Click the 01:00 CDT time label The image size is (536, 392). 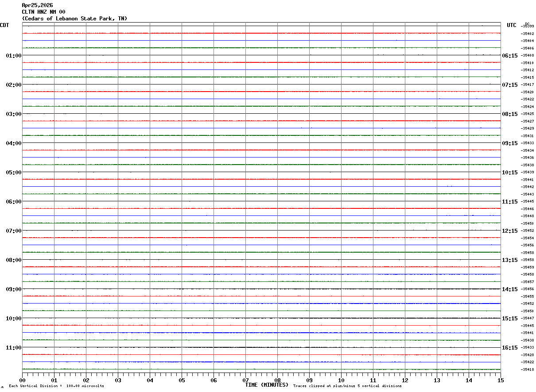[14, 55]
